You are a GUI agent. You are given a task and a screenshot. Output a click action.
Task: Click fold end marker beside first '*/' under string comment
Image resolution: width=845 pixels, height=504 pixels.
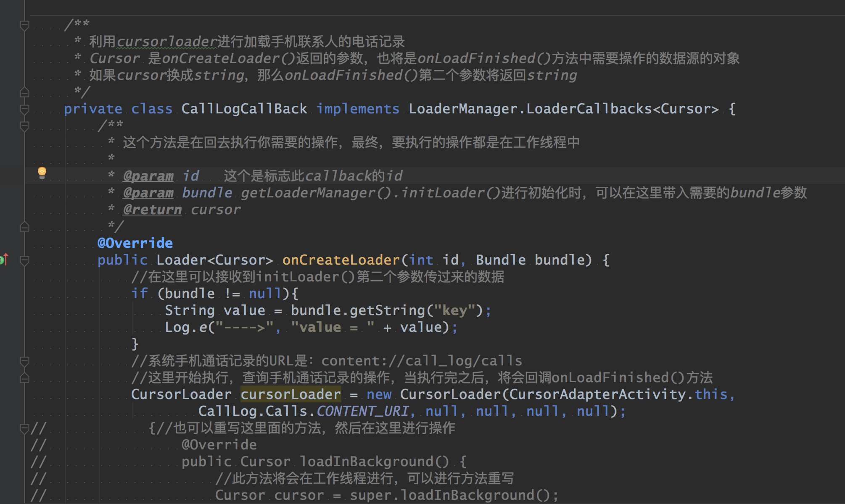pos(24,92)
